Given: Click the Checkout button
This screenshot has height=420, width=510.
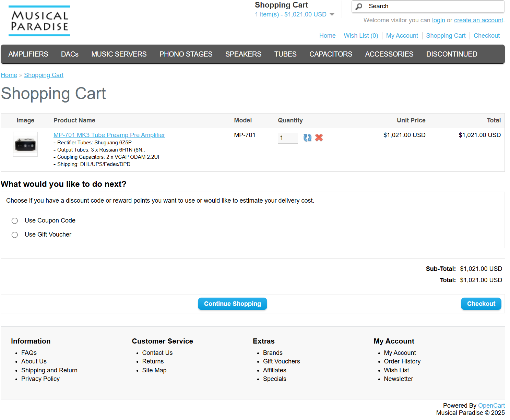Looking at the screenshot, I should click(481, 304).
